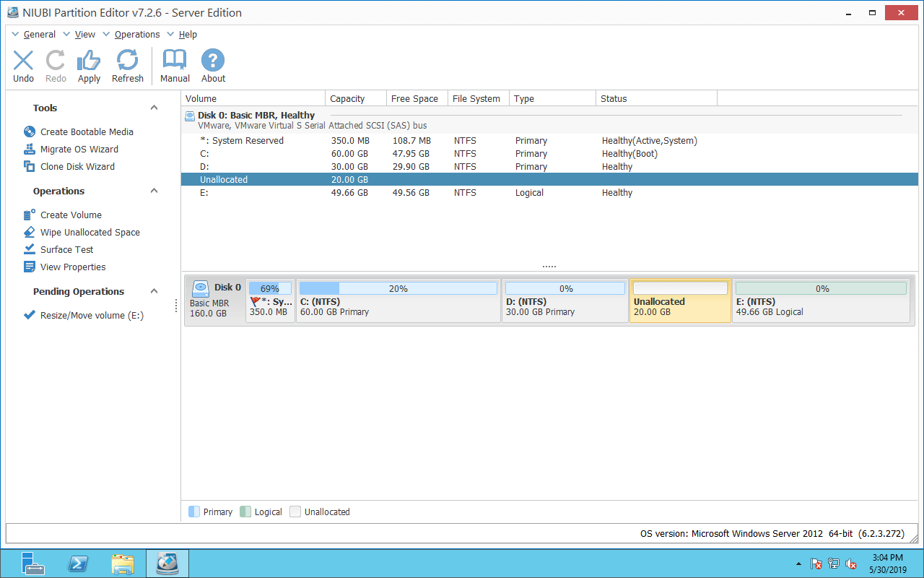
Task: Launch Create Bootable Media tool
Action: (x=86, y=131)
